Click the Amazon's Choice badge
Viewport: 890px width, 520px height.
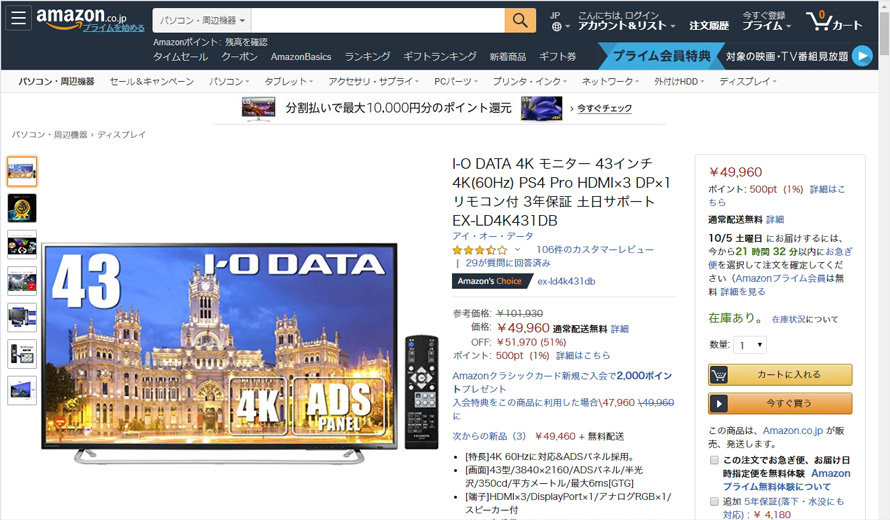coord(492,281)
